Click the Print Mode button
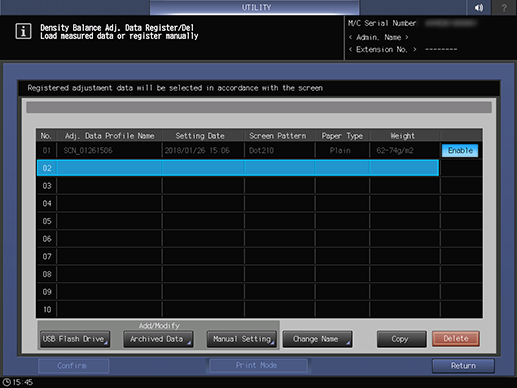Image resolution: width=517 pixels, height=388 pixels. point(257,365)
